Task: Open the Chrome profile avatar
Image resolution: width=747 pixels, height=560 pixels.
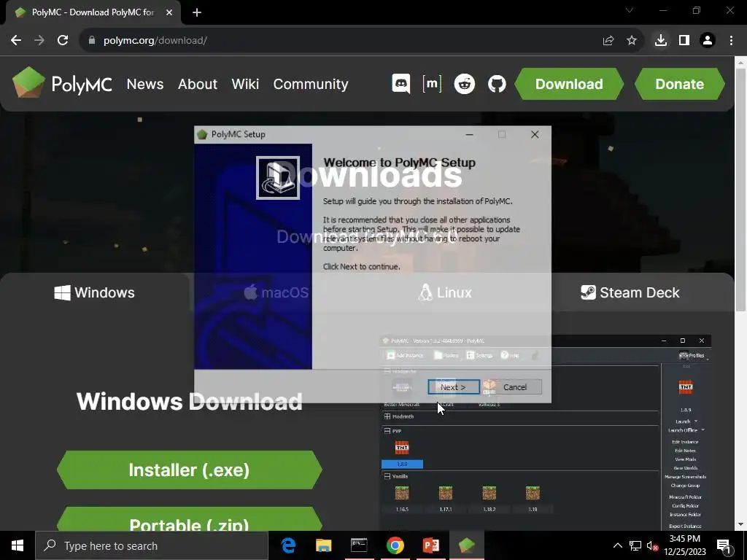Action: click(x=708, y=41)
